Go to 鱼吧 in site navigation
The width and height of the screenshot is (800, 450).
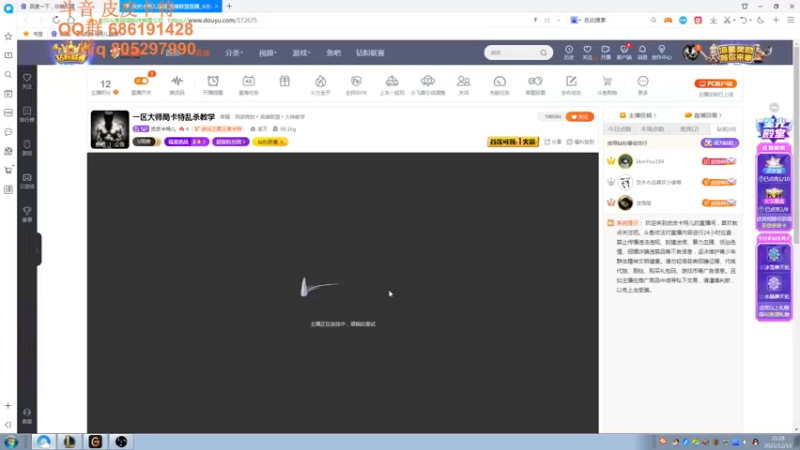[x=334, y=53]
